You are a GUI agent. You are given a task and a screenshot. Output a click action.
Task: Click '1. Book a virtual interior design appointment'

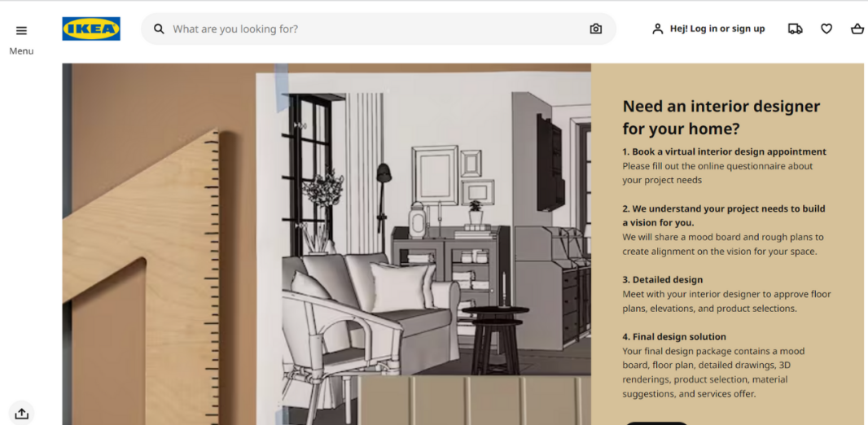pos(724,151)
